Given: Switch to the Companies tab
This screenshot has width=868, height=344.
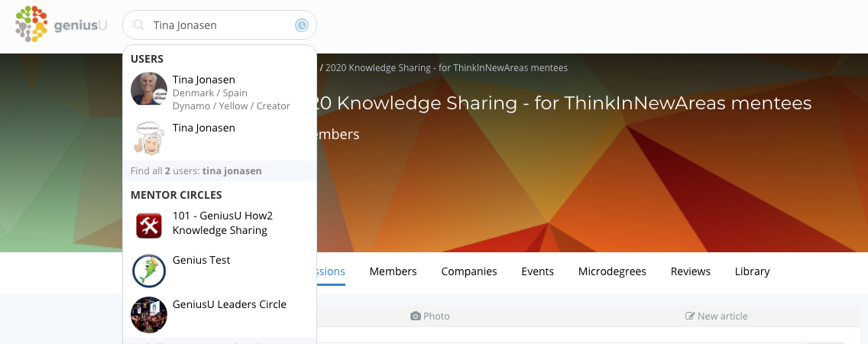Looking at the screenshot, I should click(469, 271).
